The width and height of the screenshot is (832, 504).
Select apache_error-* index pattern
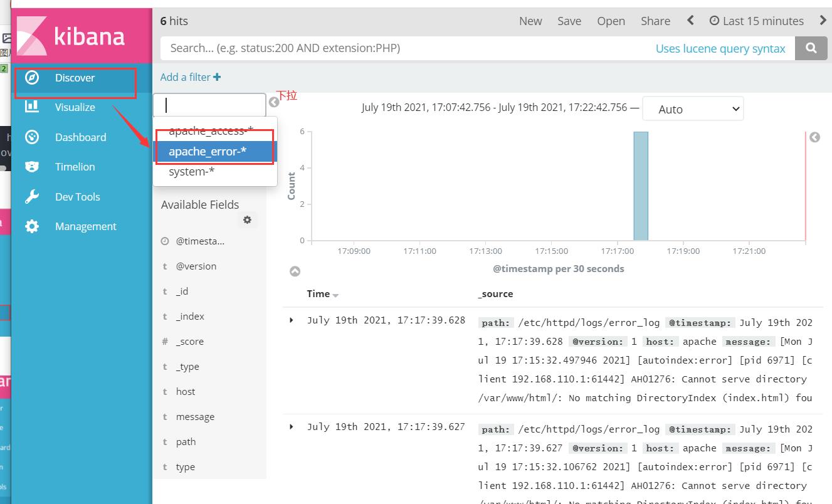coord(215,151)
